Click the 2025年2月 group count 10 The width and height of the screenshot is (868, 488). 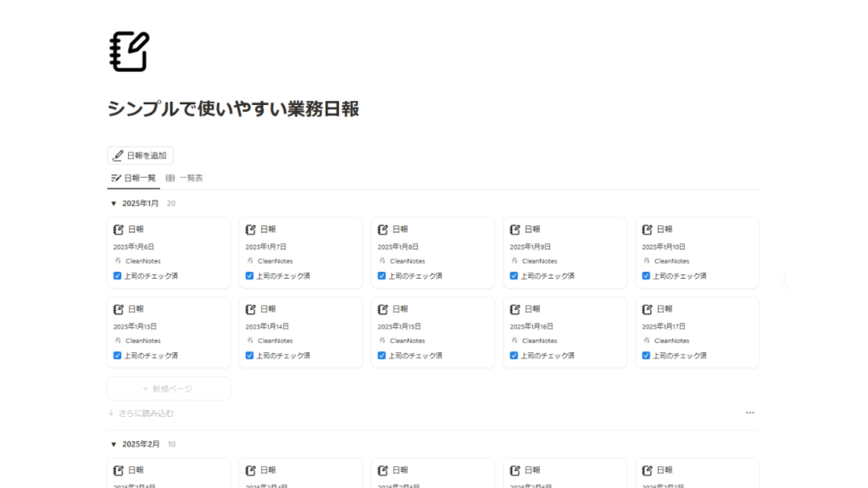pos(171,444)
